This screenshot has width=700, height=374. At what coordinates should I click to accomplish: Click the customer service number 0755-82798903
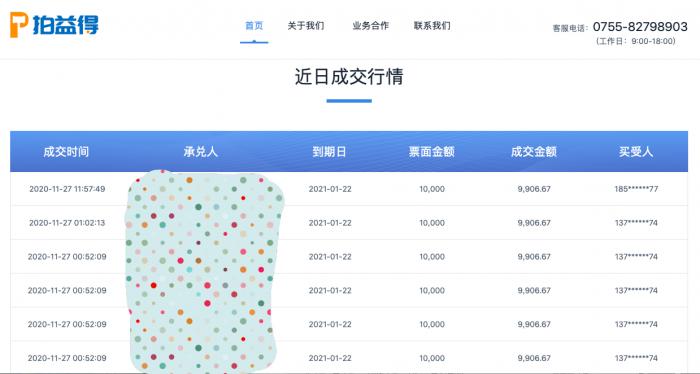coord(640,27)
